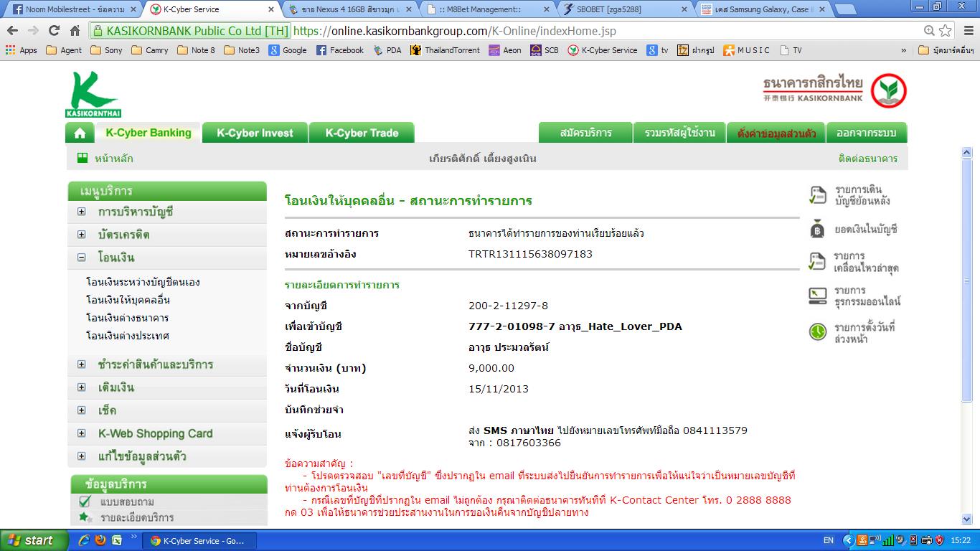
Task: Open the Facebook bookmark
Action: (340, 50)
